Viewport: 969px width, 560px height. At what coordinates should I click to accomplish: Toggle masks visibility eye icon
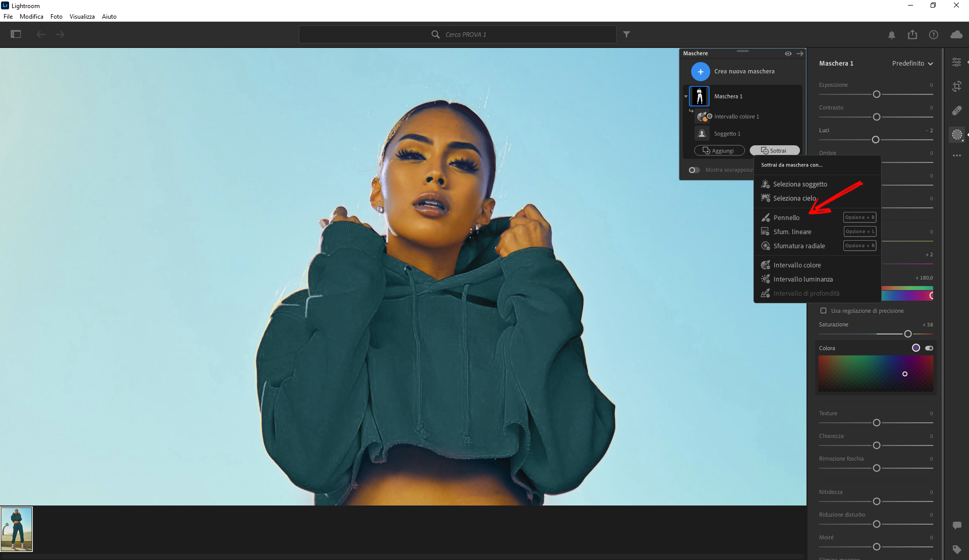[x=788, y=53]
